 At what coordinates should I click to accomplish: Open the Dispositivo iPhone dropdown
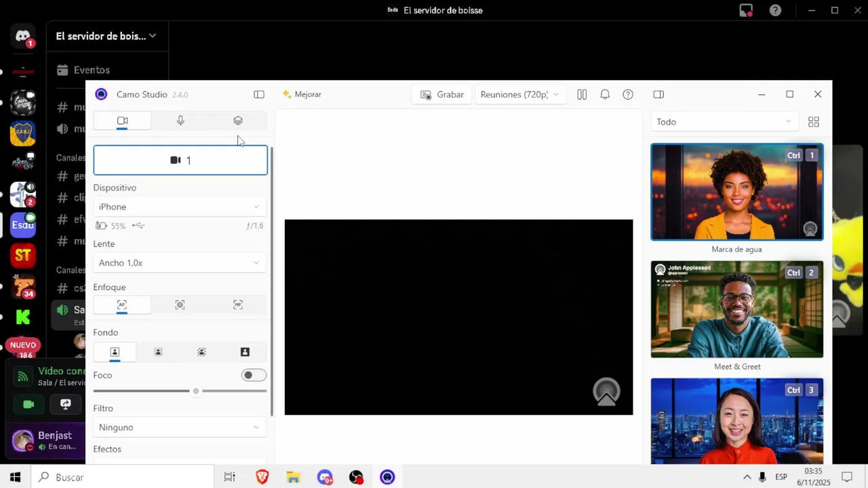(180, 207)
